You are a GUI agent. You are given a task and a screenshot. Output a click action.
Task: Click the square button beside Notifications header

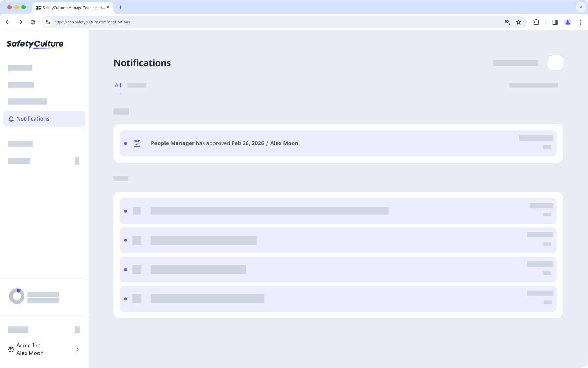555,63
